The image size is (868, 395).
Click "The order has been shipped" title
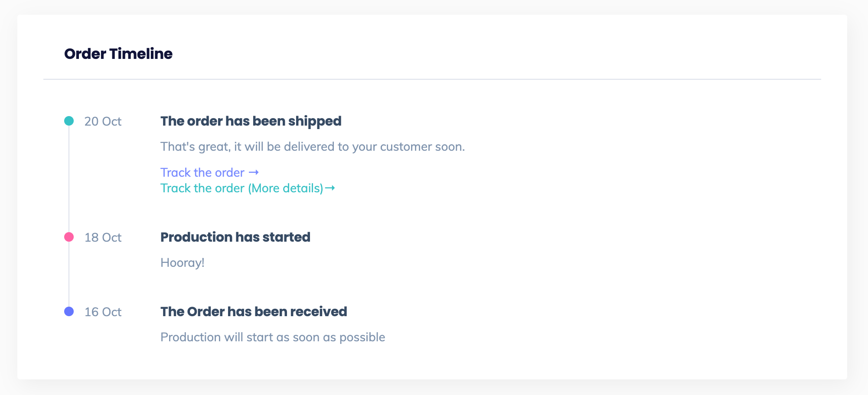(x=251, y=121)
